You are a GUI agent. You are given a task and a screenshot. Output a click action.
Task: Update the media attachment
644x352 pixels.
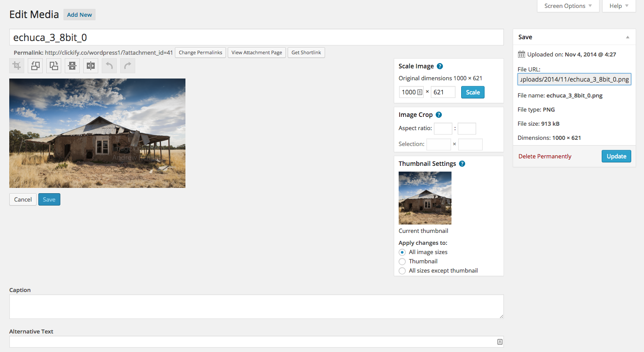pos(616,156)
